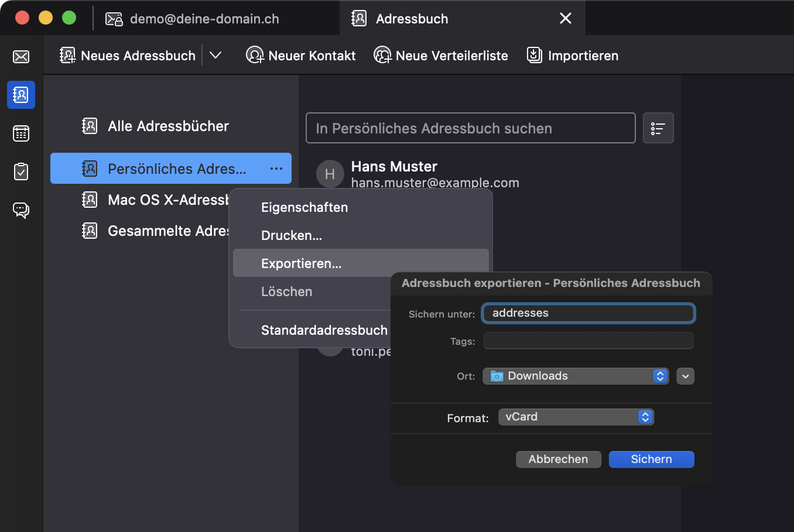
Task: Expand the Neues Adressbuch dropdown arrow
Action: [215, 55]
